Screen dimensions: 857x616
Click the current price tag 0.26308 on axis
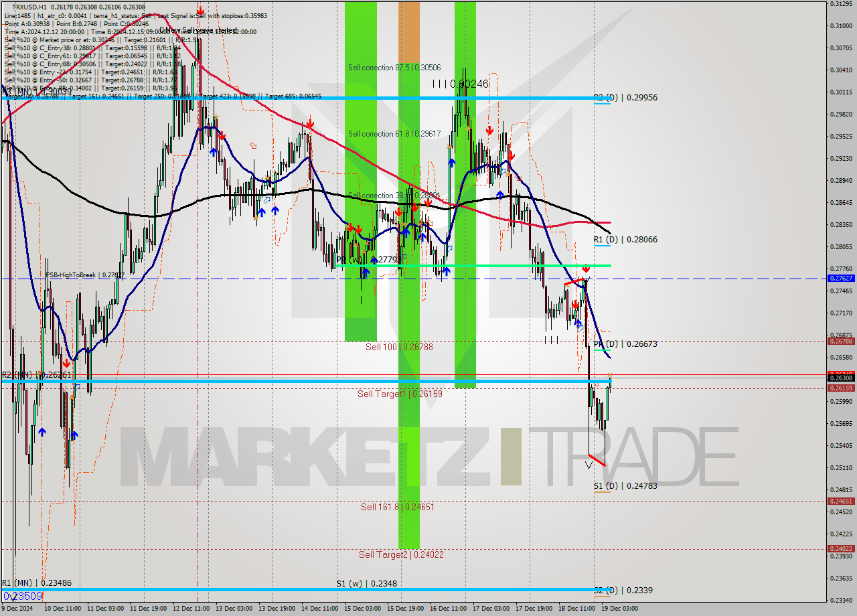click(841, 378)
